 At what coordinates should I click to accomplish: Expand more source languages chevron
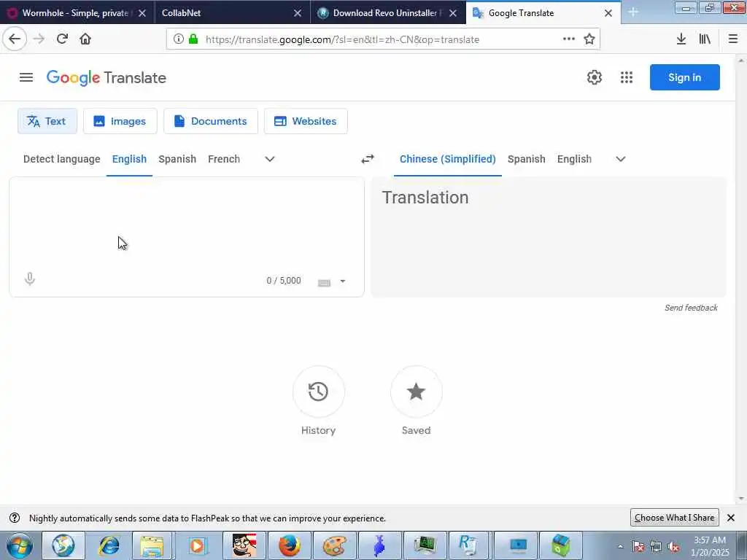point(270,159)
